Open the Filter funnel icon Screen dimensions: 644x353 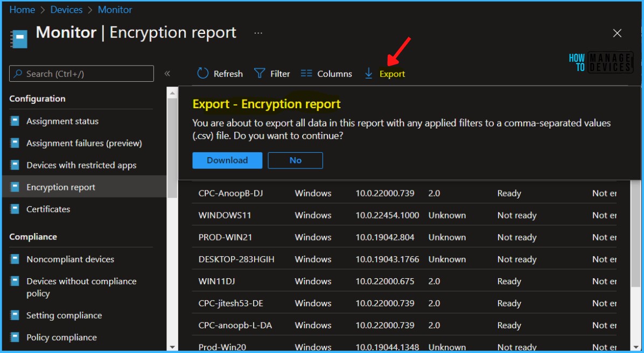(x=258, y=73)
